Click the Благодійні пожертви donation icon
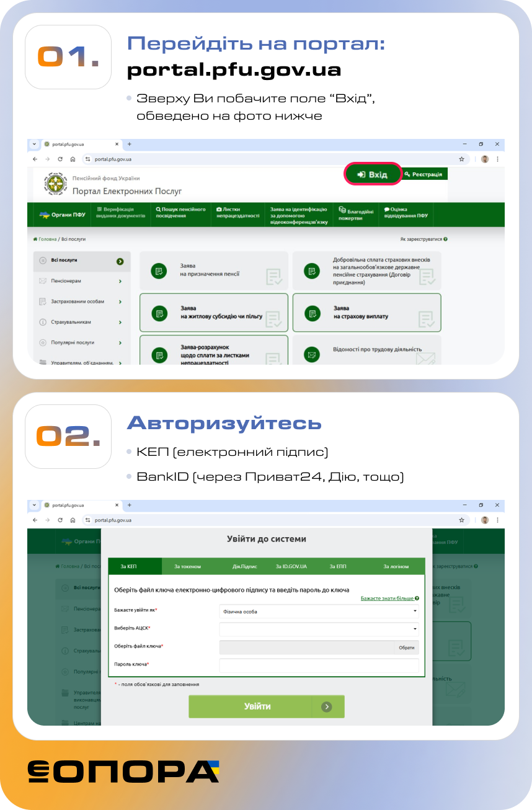 [342, 210]
